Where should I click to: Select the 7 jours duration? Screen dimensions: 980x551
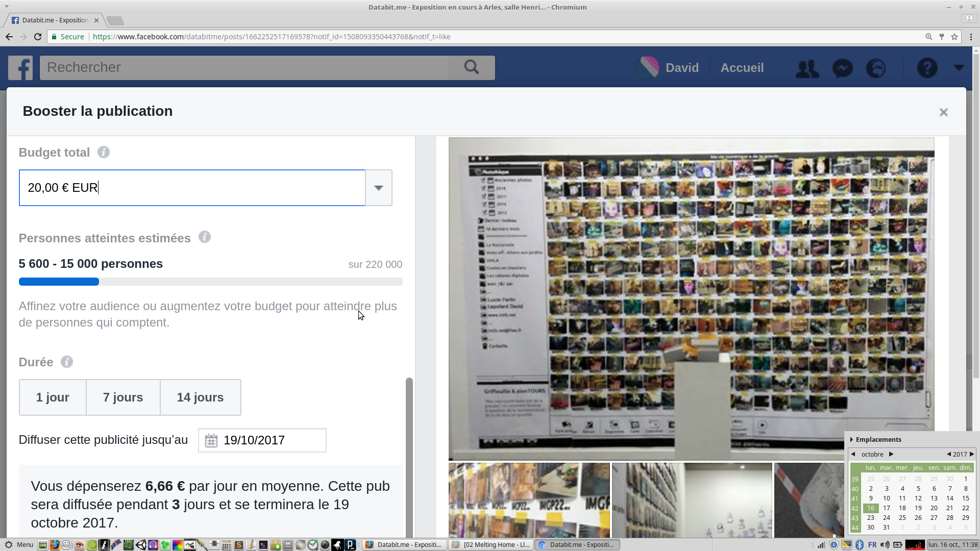(123, 397)
